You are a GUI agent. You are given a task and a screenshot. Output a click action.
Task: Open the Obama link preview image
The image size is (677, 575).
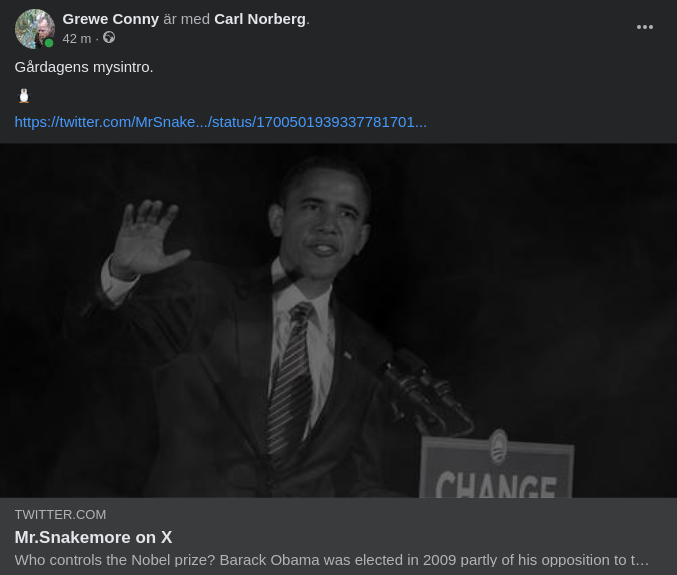pyautogui.click(x=338, y=320)
